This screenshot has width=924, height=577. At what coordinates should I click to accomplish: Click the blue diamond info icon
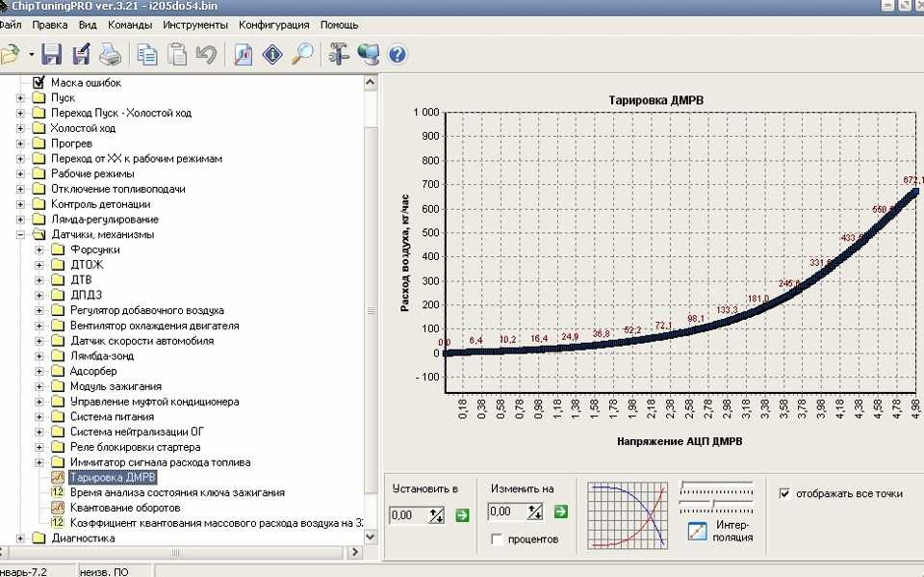272,54
